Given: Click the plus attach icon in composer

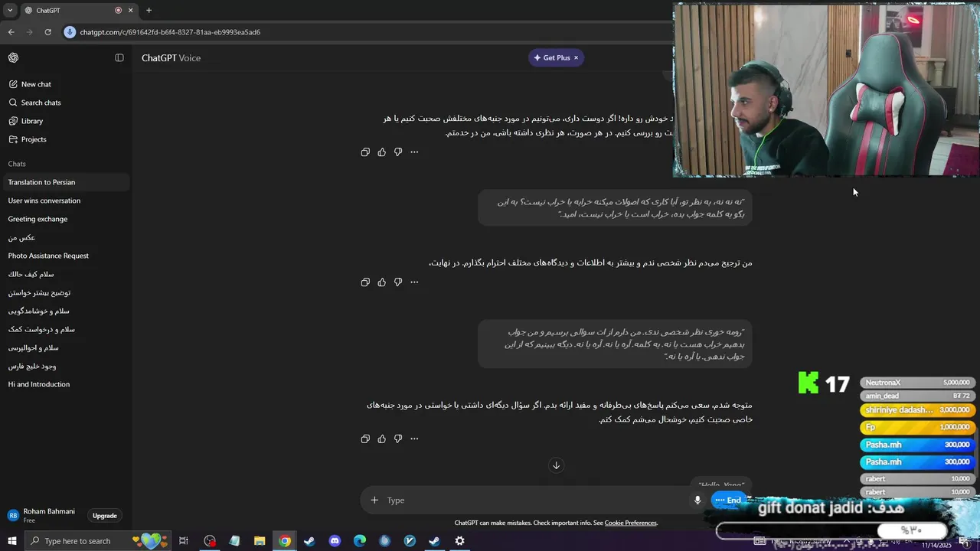Looking at the screenshot, I should coord(374,500).
